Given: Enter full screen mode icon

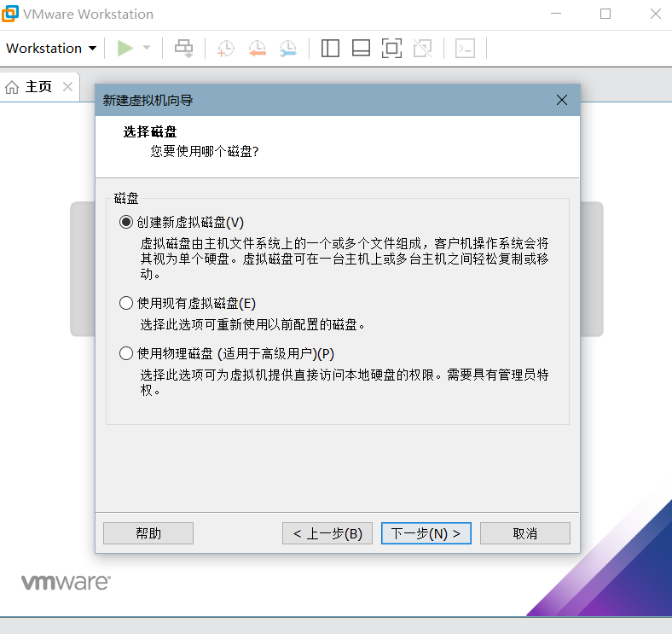Looking at the screenshot, I should (391, 48).
